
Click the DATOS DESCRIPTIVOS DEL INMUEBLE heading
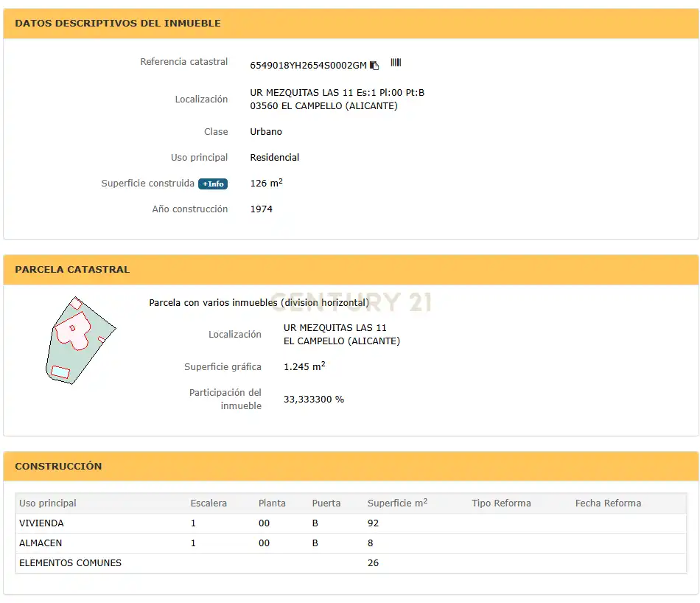118,24
